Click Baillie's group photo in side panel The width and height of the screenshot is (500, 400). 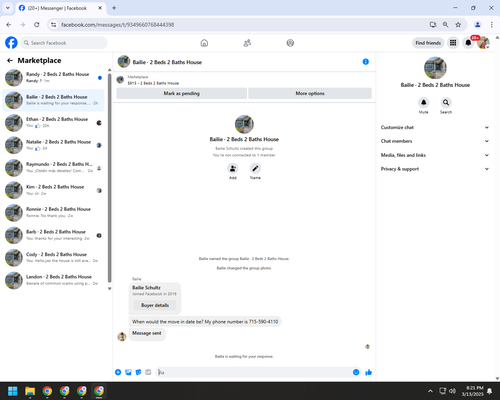(435, 68)
